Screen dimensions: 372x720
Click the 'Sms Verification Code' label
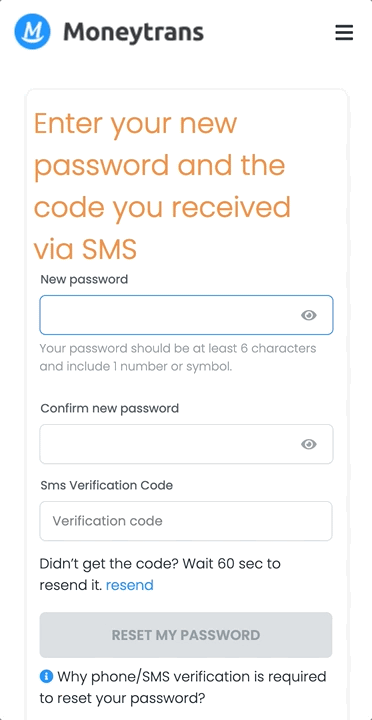coord(107,485)
